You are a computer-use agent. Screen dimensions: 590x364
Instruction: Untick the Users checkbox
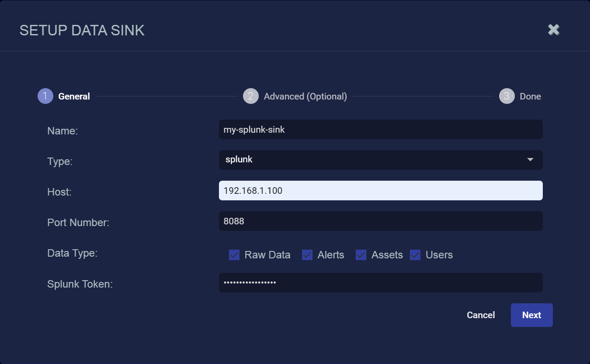415,255
